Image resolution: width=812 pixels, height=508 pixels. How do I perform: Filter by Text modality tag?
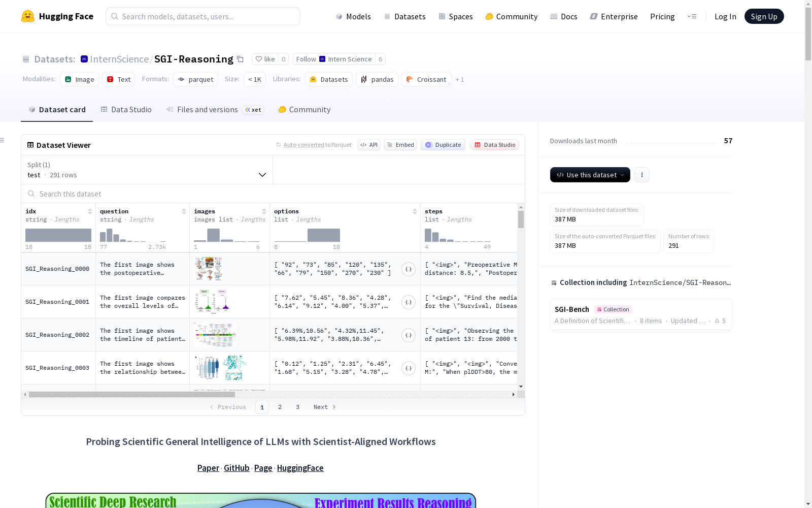click(x=119, y=79)
